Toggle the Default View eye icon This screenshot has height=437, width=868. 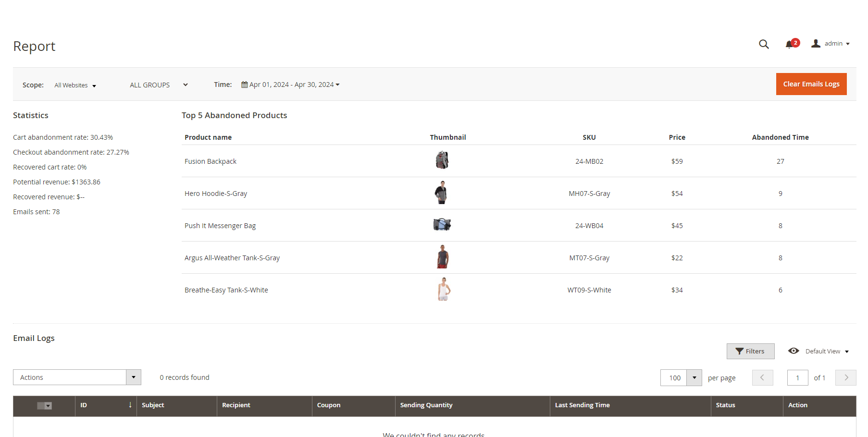coord(794,351)
